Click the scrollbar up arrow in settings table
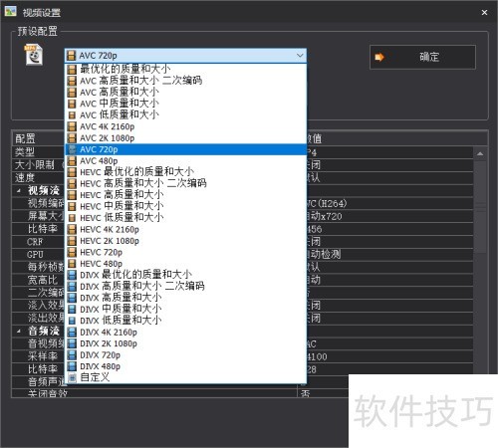Image resolution: width=498 pixels, height=448 pixels. coord(480,153)
